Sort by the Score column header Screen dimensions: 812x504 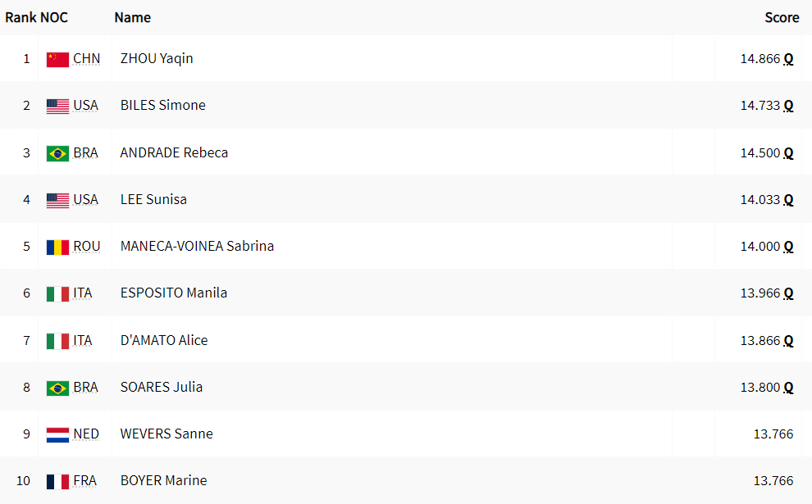(782, 17)
